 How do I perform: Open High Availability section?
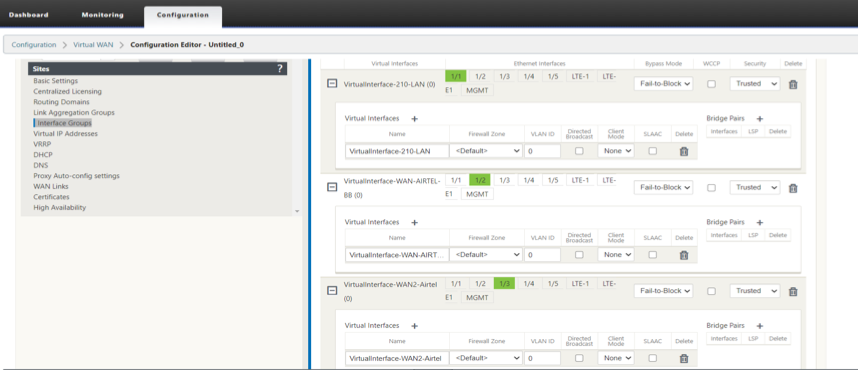60,207
